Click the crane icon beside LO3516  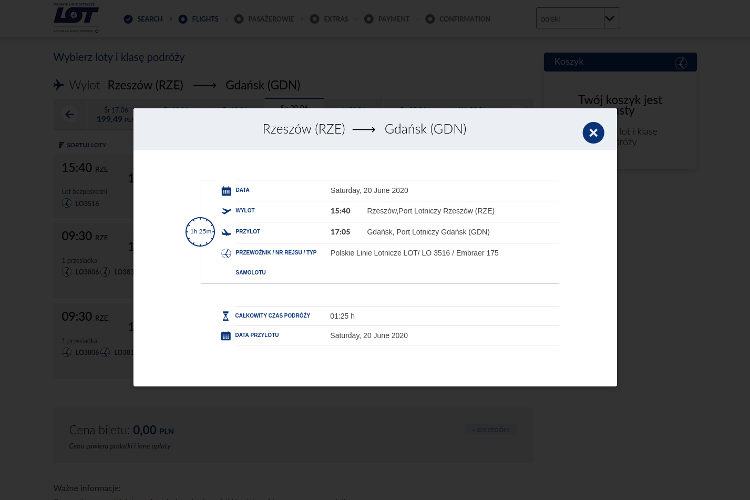click(x=66, y=203)
